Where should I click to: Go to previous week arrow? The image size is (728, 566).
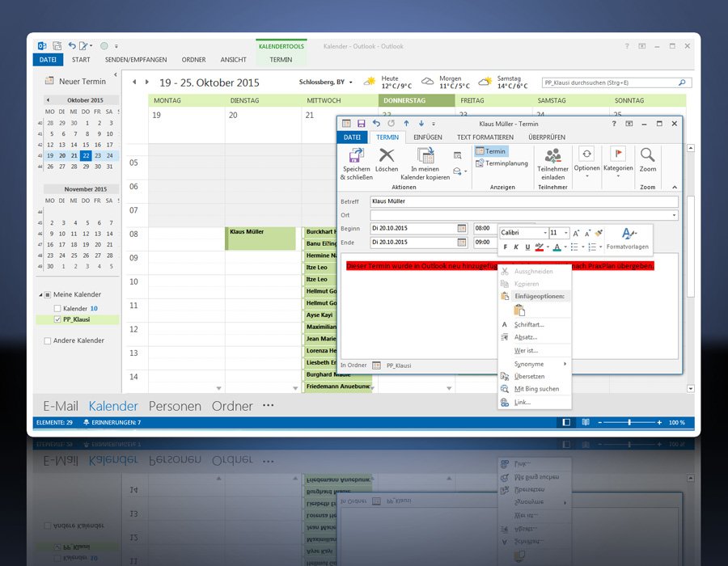(x=134, y=82)
